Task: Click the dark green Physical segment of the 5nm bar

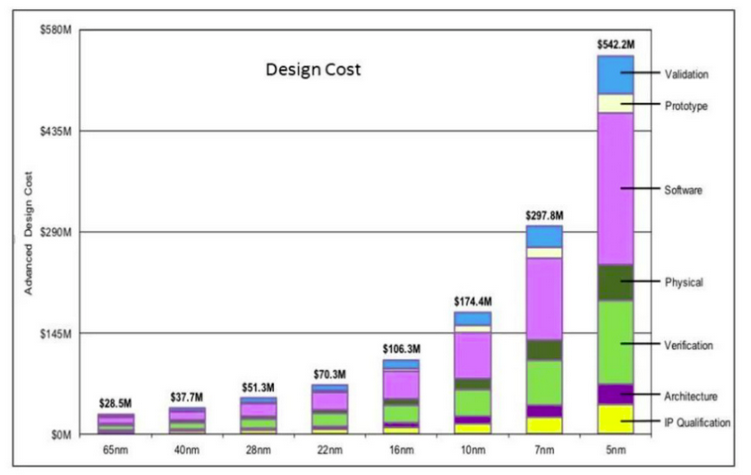Action: pyautogui.click(x=615, y=282)
